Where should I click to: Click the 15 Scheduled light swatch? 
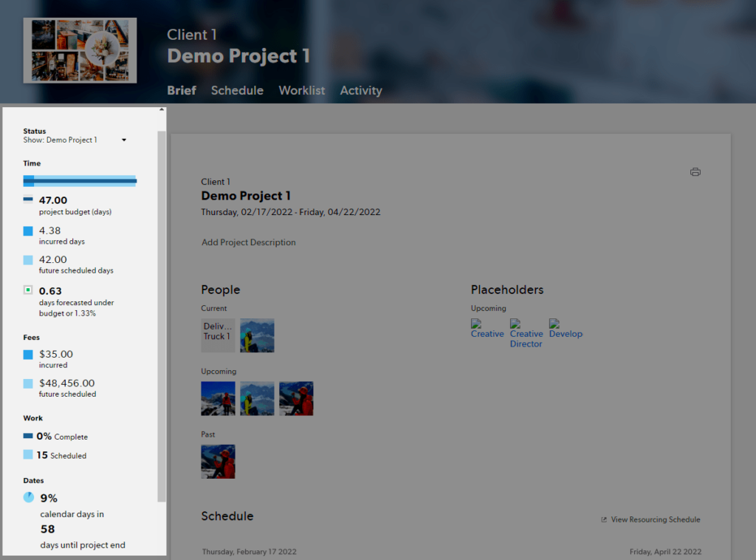point(28,454)
